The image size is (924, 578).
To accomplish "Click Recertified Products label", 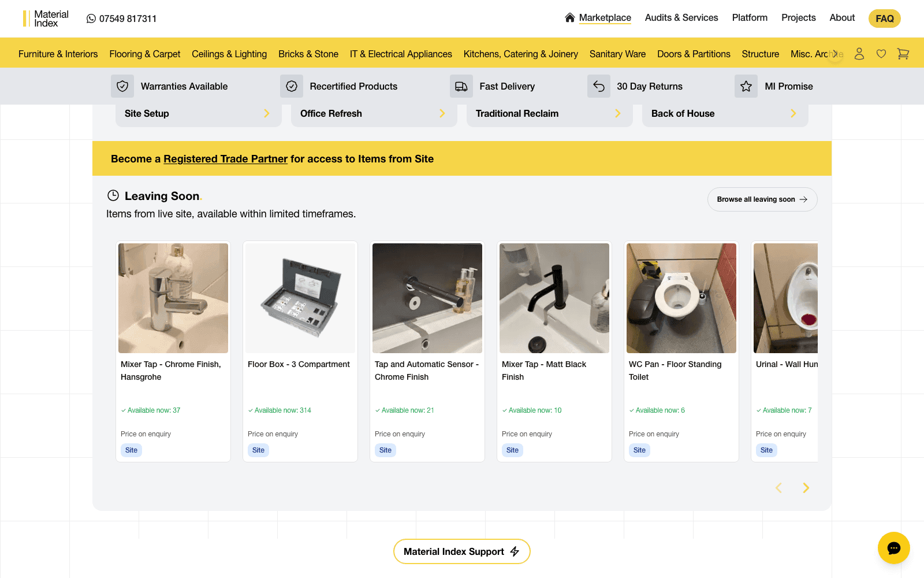I will point(353,86).
